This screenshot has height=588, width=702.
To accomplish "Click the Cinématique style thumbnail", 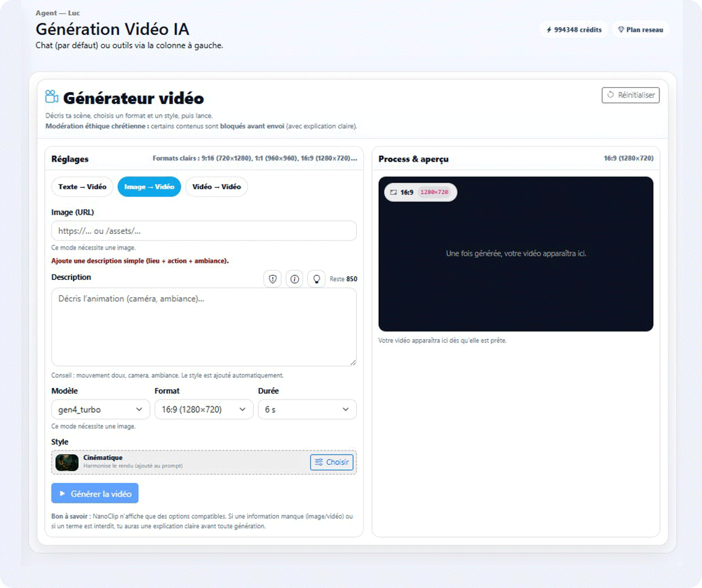I will tap(66, 462).
